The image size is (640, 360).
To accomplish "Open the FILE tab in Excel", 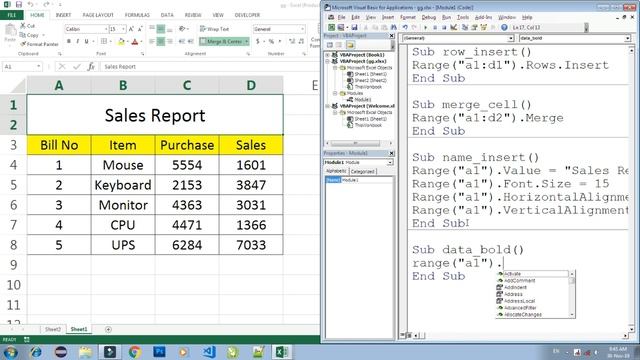I will [12, 15].
